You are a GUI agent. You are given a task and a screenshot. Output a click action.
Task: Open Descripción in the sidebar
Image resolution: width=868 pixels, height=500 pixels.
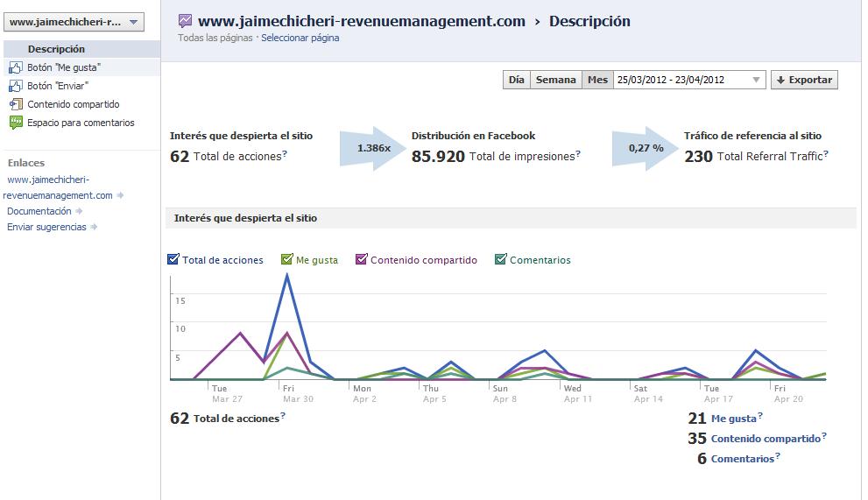[81, 49]
